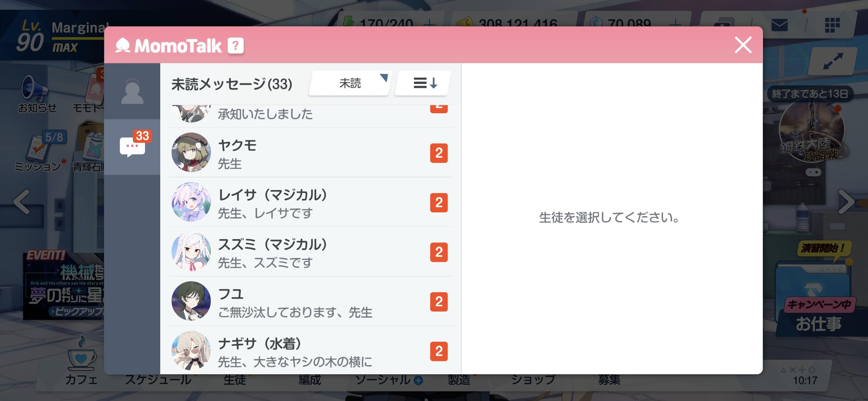Toggle the sort order button
This screenshot has width=868, height=401.
tap(423, 83)
